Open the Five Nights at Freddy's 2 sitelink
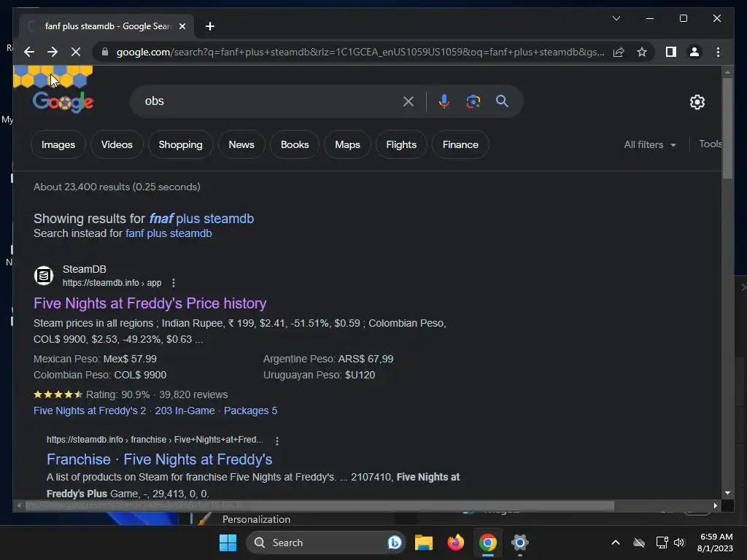This screenshot has width=747, height=560. coord(90,411)
